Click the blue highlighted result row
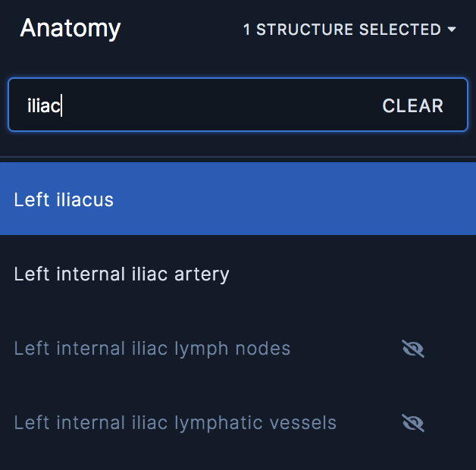 (238, 199)
